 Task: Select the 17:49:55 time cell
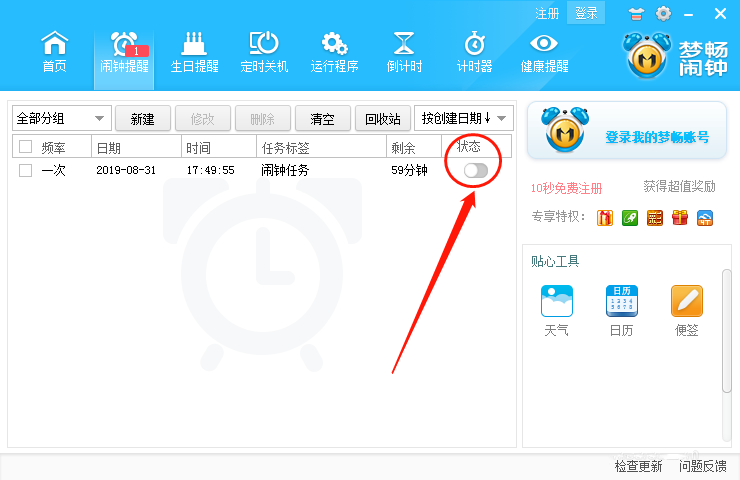[210, 170]
